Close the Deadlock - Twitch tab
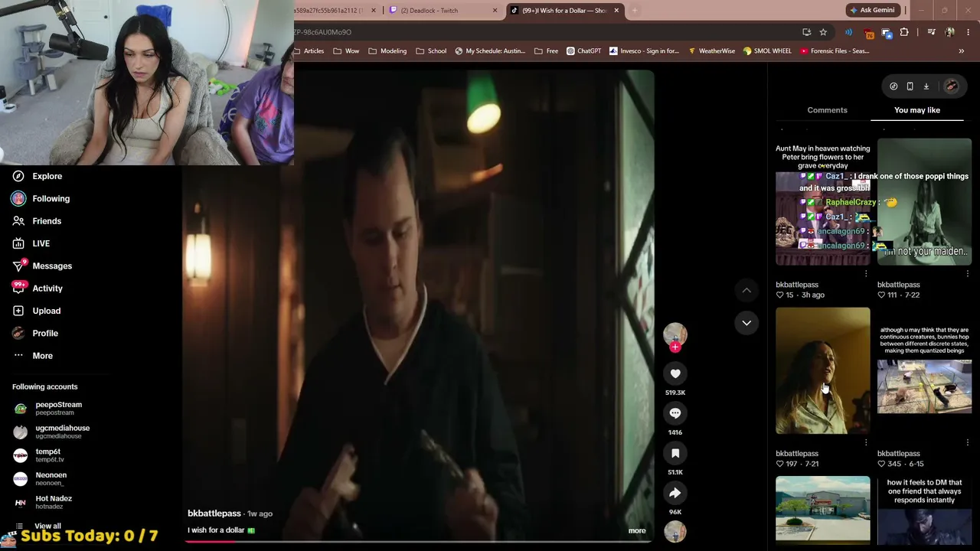Image resolution: width=980 pixels, height=551 pixels. [495, 11]
